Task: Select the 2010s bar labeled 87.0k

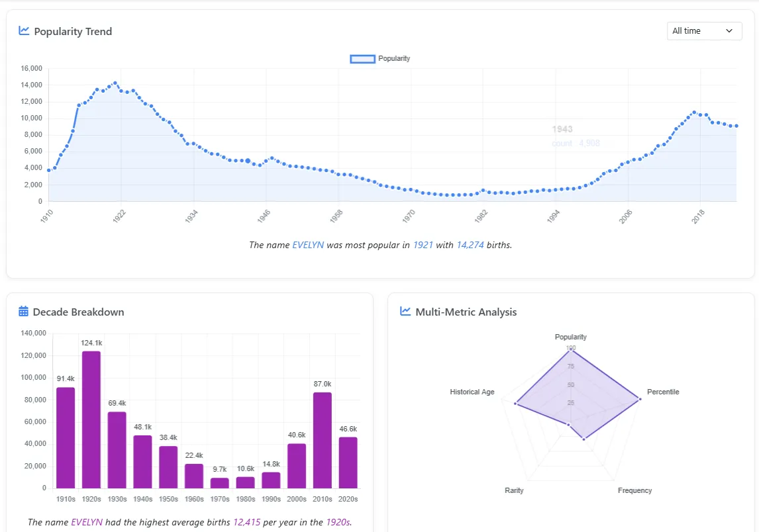Action: [x=322, y=439]
